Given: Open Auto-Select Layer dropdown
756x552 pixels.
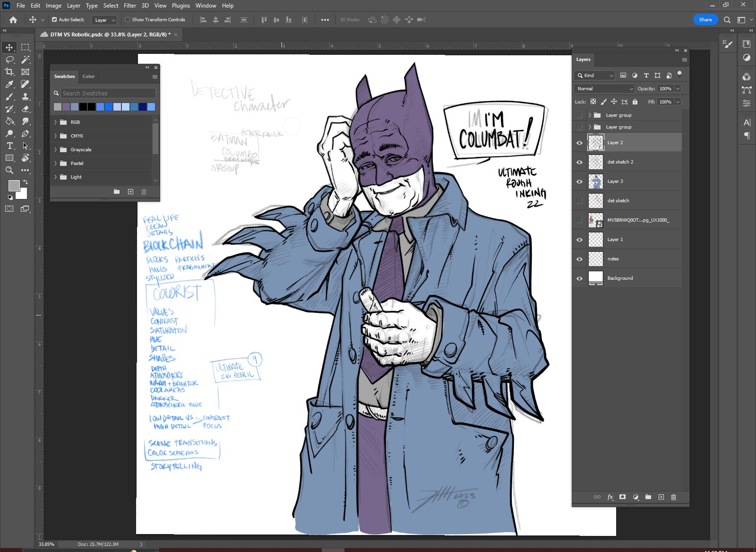Looking at the screenshot, I should 104,20.
